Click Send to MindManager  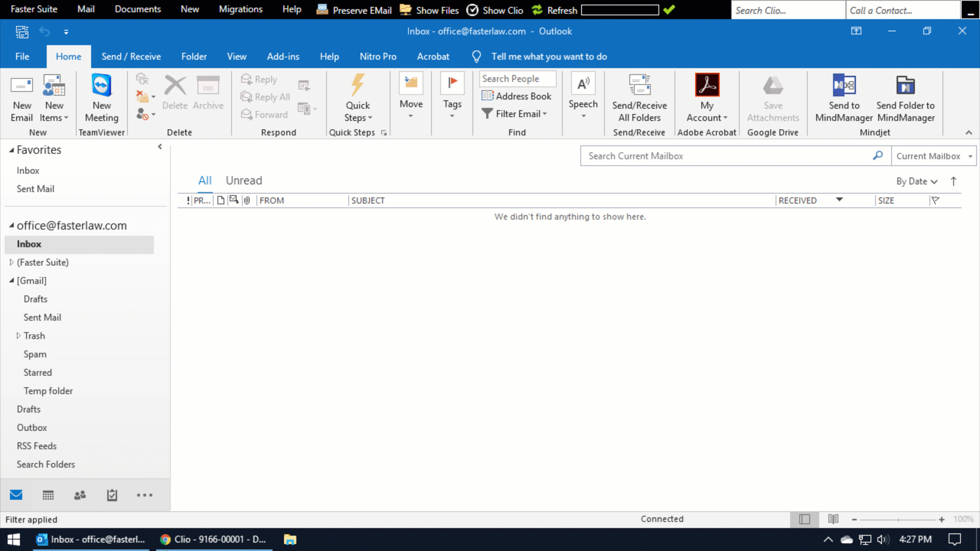(844, 99)
